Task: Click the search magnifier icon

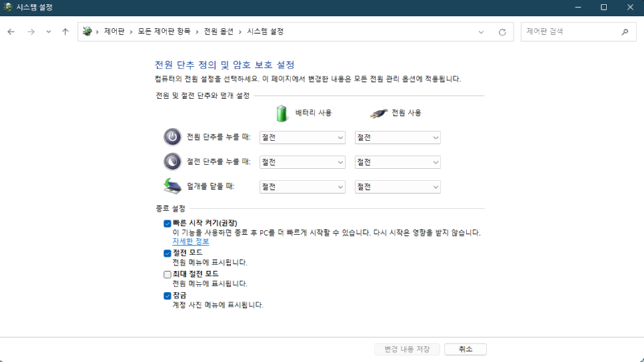Action: [x=624, y=31]
